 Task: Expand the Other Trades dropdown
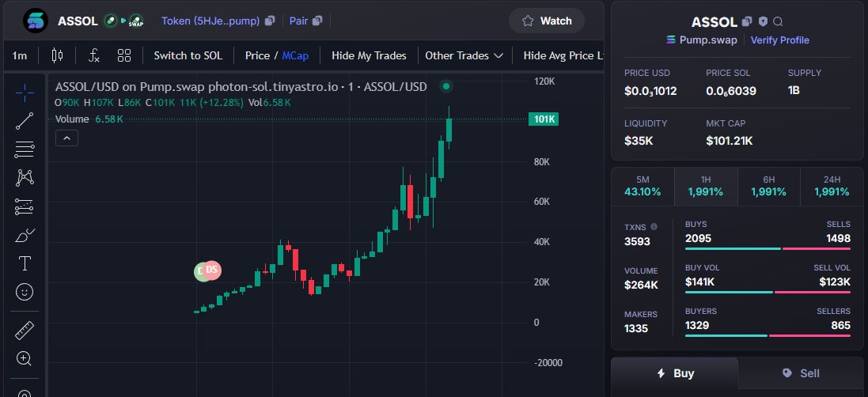tap(464, 55)
